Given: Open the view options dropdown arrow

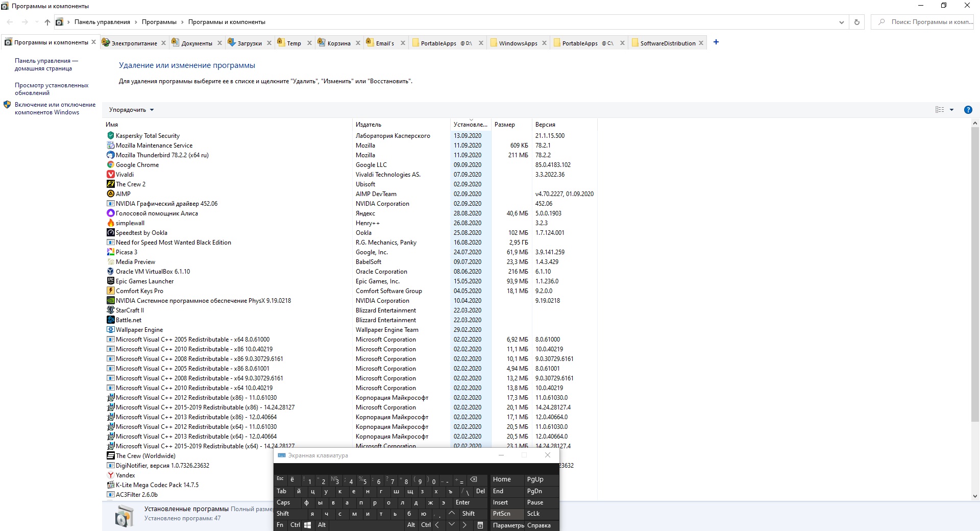Looking at the screenshot, I should (951, 110).
